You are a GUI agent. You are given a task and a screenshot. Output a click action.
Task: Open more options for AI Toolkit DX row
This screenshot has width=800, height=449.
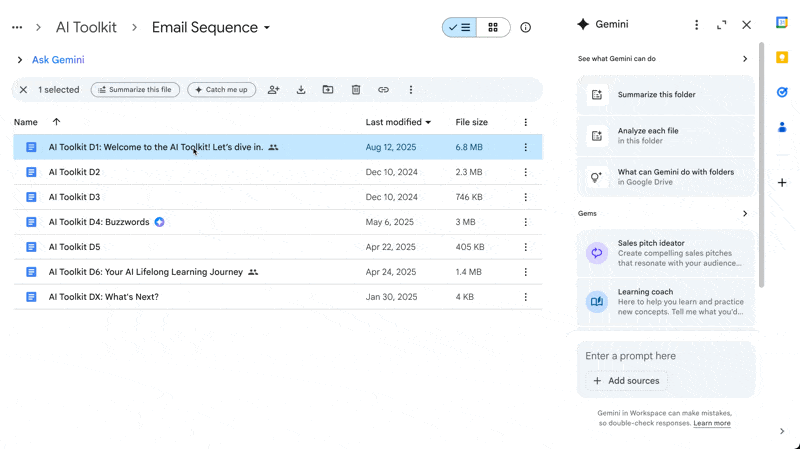coord(526,297)
